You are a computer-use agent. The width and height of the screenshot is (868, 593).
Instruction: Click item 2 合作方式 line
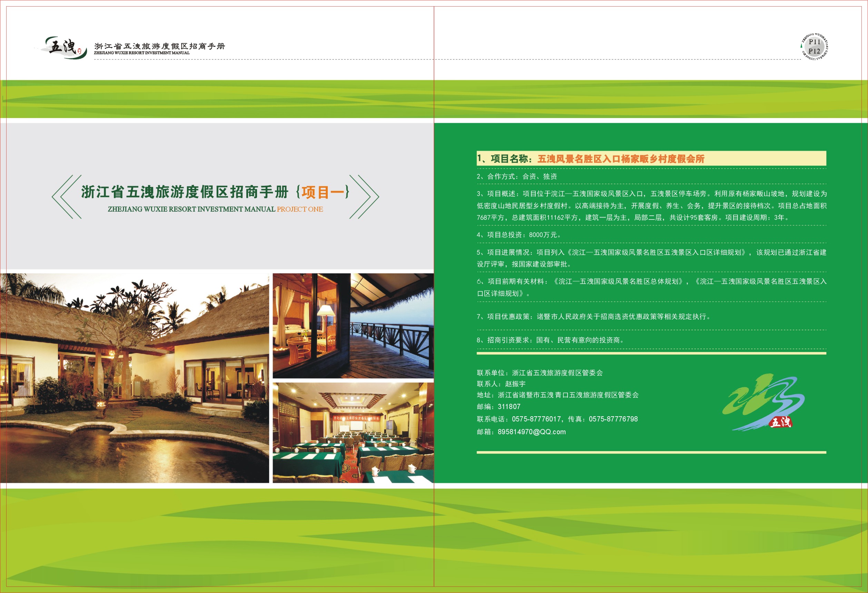pyautogui.click(x=516, y=176)
